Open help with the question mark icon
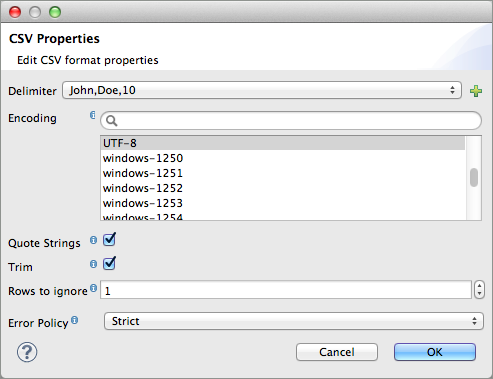The width and height of the screenshot is (493, 379). [x=27, y=352]
